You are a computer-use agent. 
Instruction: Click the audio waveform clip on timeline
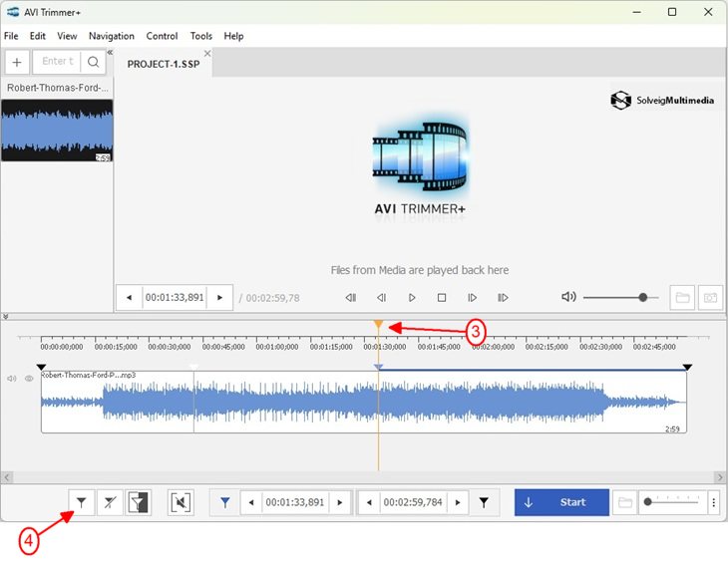click(364, 403)
